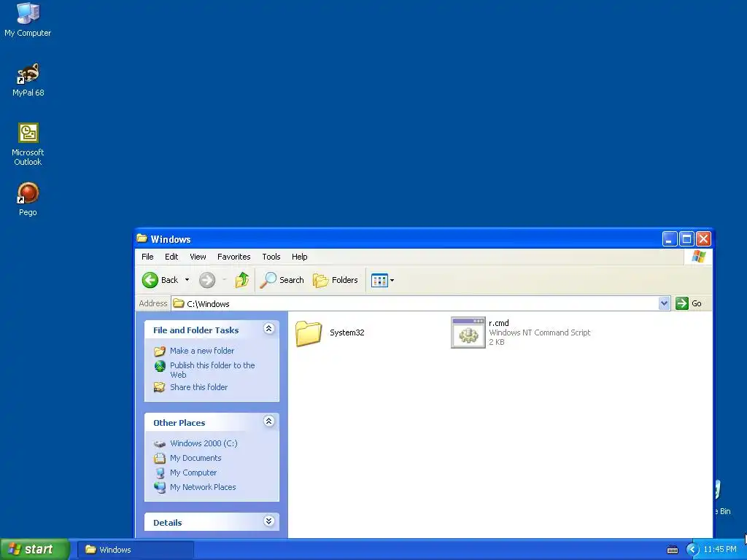Open the Help menu

pos(300,257)
